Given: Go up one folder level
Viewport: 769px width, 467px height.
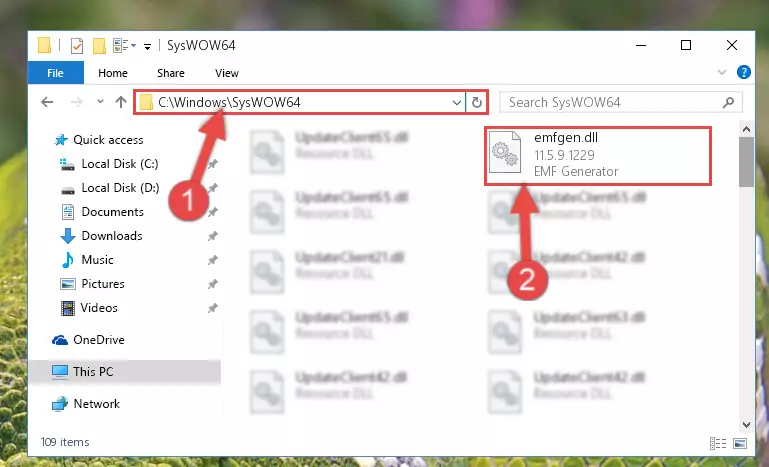Looking at the screenshot, I should pos(121,102).
